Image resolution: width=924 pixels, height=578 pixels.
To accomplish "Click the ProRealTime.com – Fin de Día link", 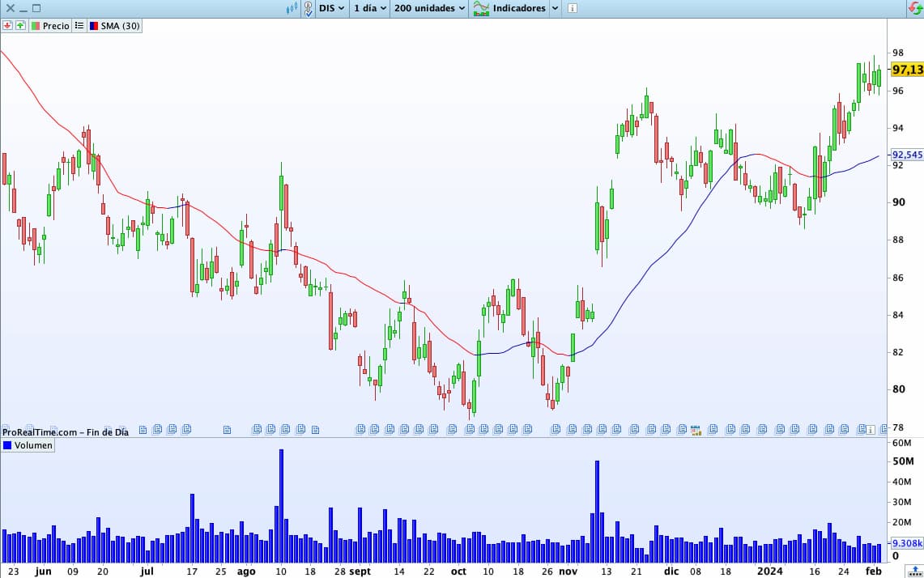I will pyautogui.click(x=66, y=432).
